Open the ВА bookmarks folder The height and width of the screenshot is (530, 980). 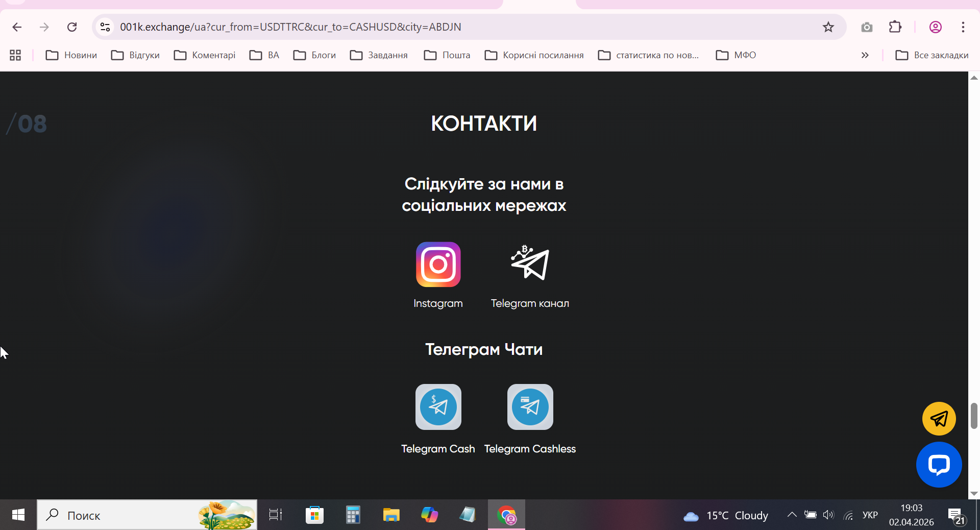pyautogui.click(x=264, y=55)
